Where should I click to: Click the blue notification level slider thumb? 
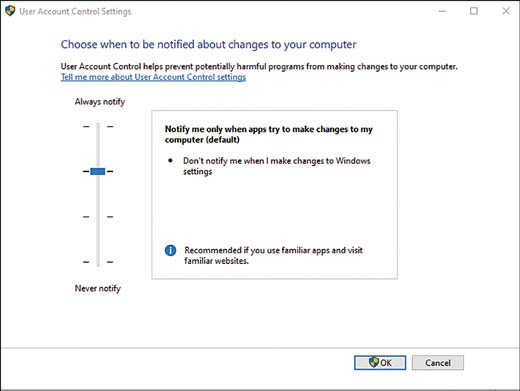[98, 171]
